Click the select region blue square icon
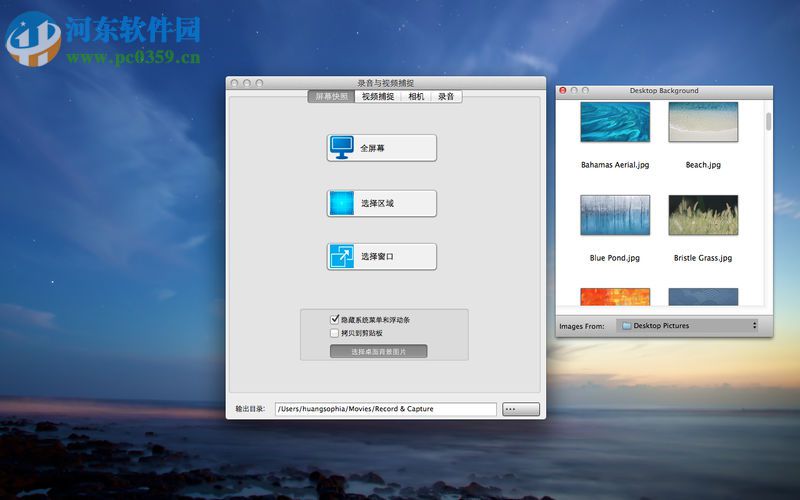Viewport: 800px width, 500px height. [341, 203]
